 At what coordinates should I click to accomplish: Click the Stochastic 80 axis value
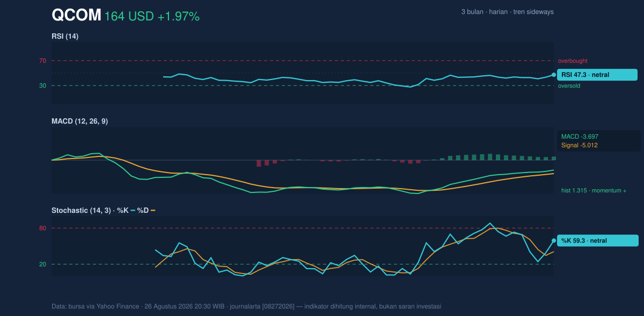point(42,228)
